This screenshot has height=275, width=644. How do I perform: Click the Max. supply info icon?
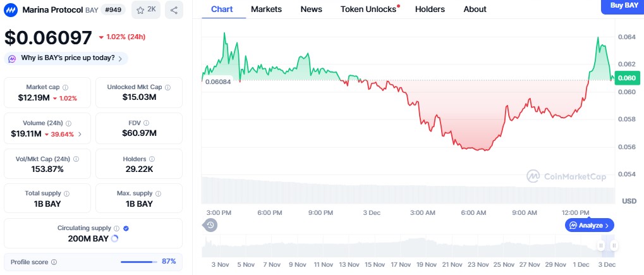[159, 193]
